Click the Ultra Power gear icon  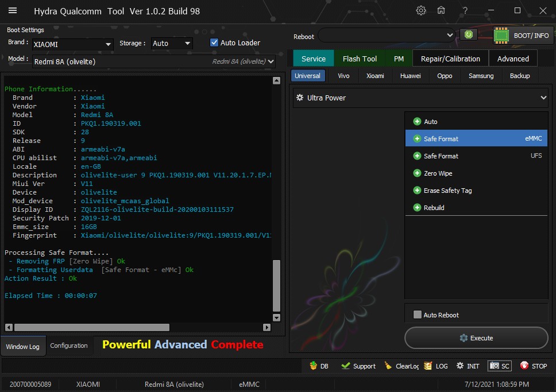point(300,98)
